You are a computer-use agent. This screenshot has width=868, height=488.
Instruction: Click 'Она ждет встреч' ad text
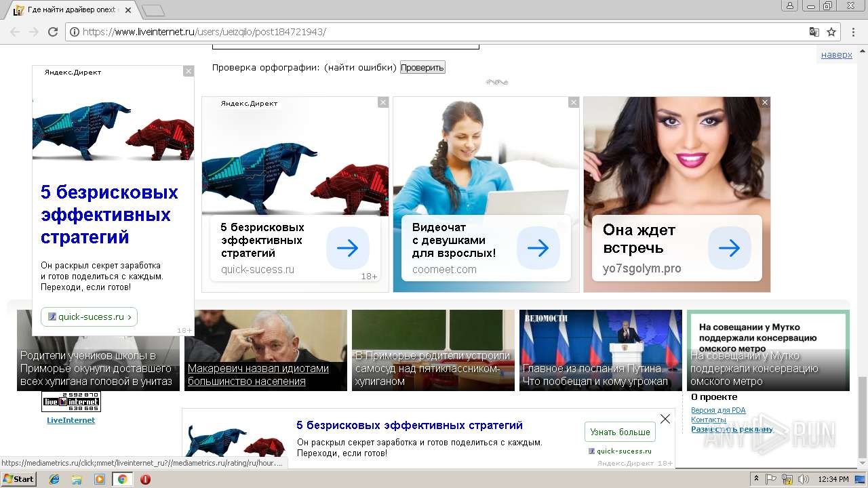click(x=639, y=239)
